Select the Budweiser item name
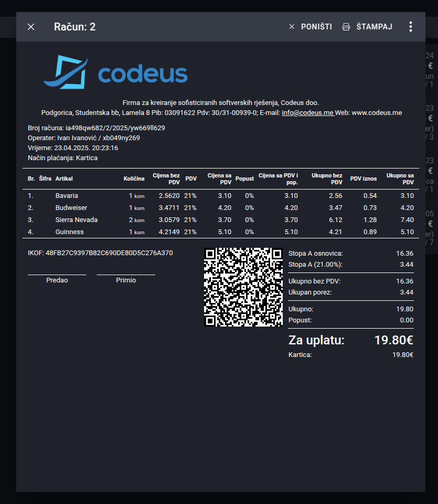Screen dimensions: 438x504 (x=71, y=208)
